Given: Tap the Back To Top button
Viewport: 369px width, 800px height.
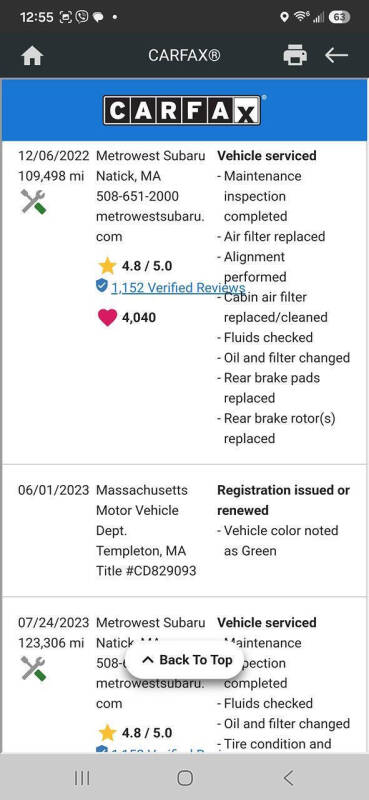Looking at the screenshot, I should (187, 660).
